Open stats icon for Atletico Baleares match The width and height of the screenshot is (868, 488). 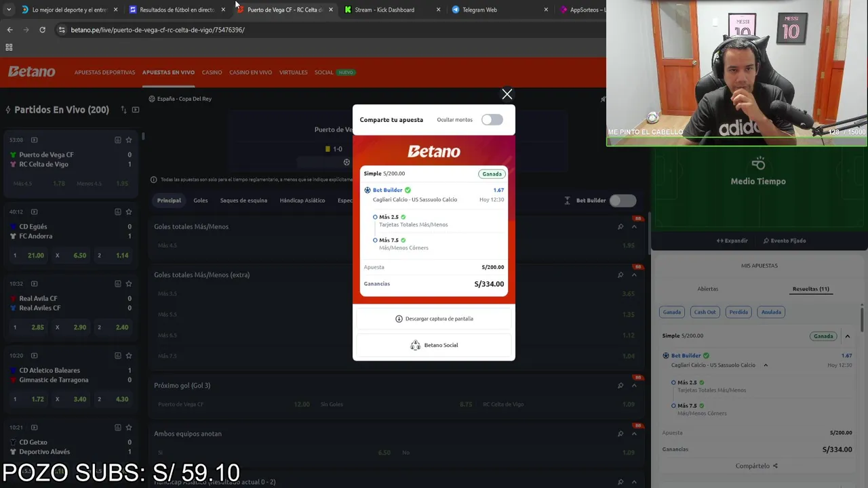(117, 355)
